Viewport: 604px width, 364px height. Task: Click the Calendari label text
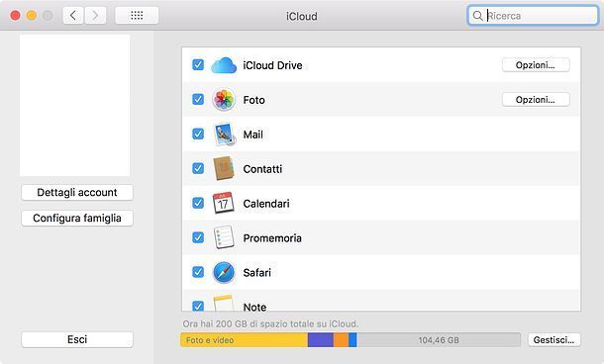click(266, 204)
